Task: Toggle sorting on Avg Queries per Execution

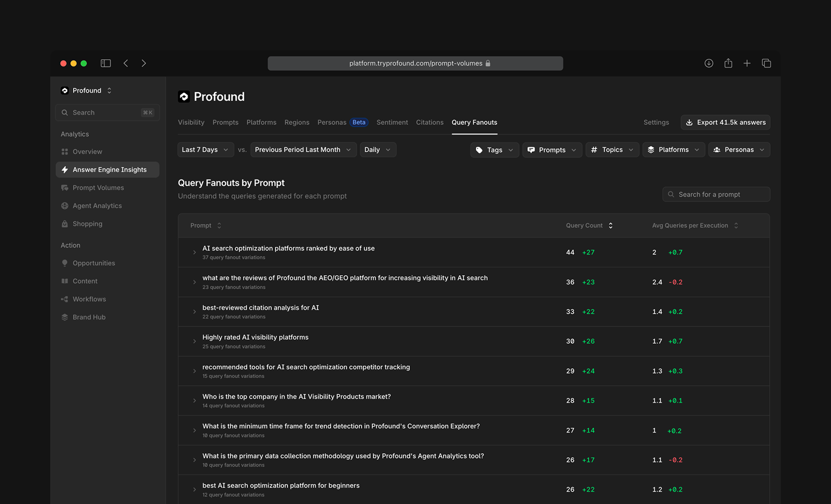Action: tap(736, 225)
